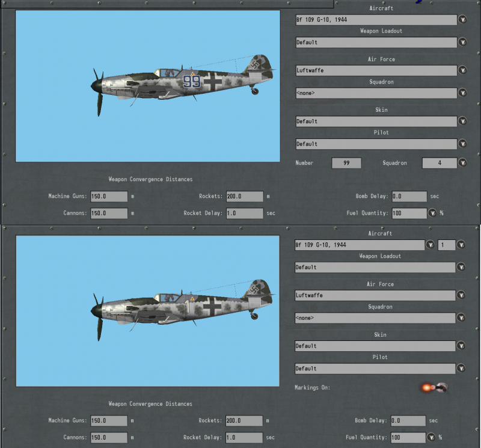Open Weapon Loadout dropdown arrow in top panel
The height and width of the screenshot is (448, 481).
tap(462, 42)
